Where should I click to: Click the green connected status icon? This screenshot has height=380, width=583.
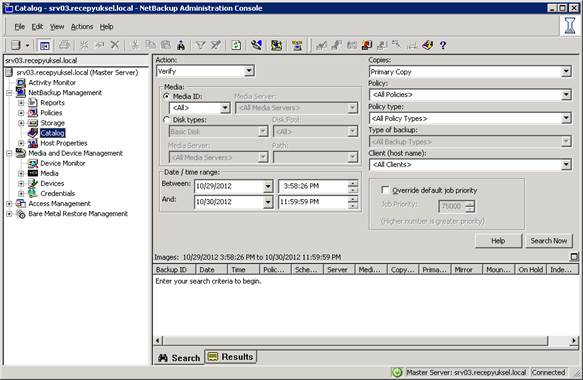(397, 372)
